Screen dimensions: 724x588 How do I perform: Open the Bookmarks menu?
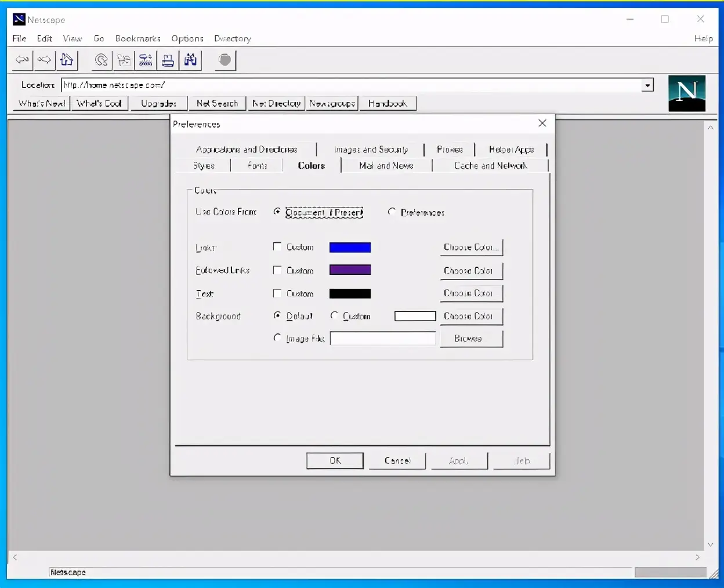138,38
